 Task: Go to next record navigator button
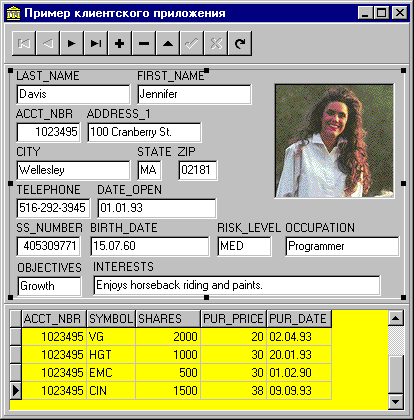72,43
